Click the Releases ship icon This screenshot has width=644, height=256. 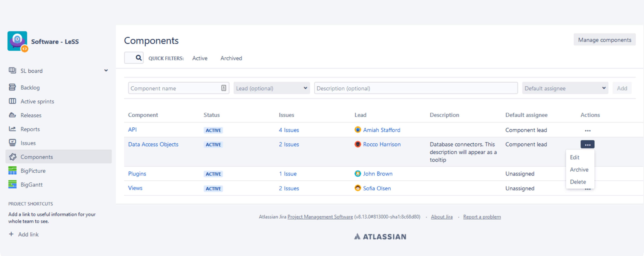click(12, 115)
